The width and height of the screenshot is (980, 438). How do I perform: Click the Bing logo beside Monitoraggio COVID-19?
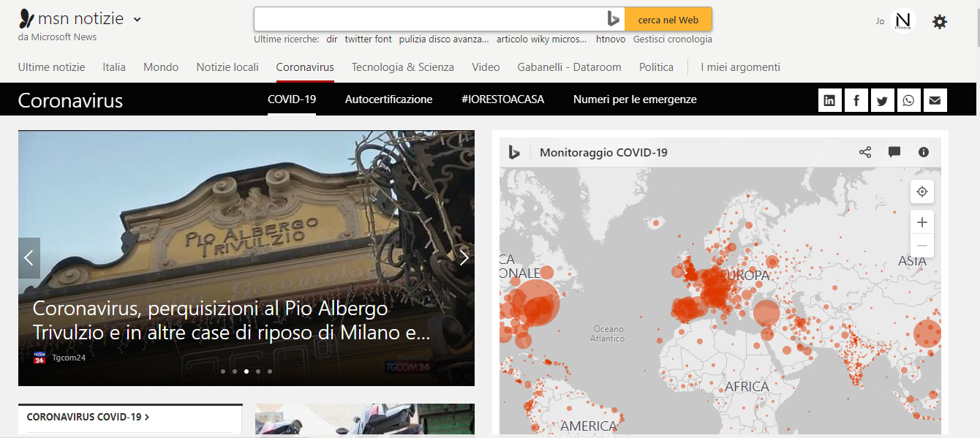point(514,152)
